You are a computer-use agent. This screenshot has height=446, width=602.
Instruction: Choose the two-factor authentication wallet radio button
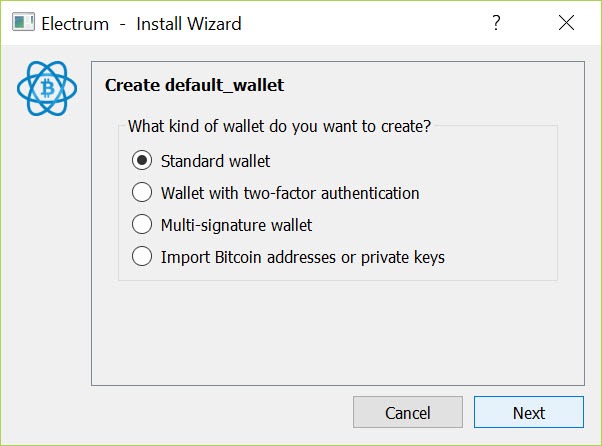142,192
